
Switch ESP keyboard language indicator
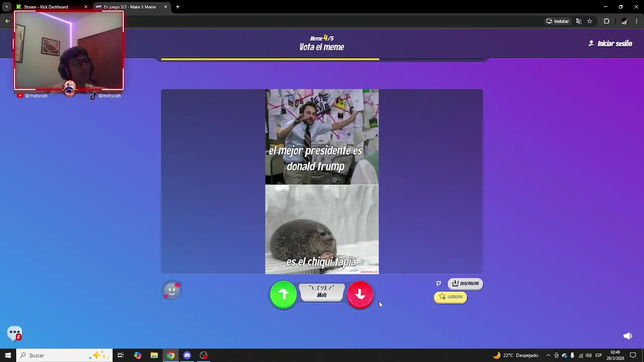(x=599, y=355)
